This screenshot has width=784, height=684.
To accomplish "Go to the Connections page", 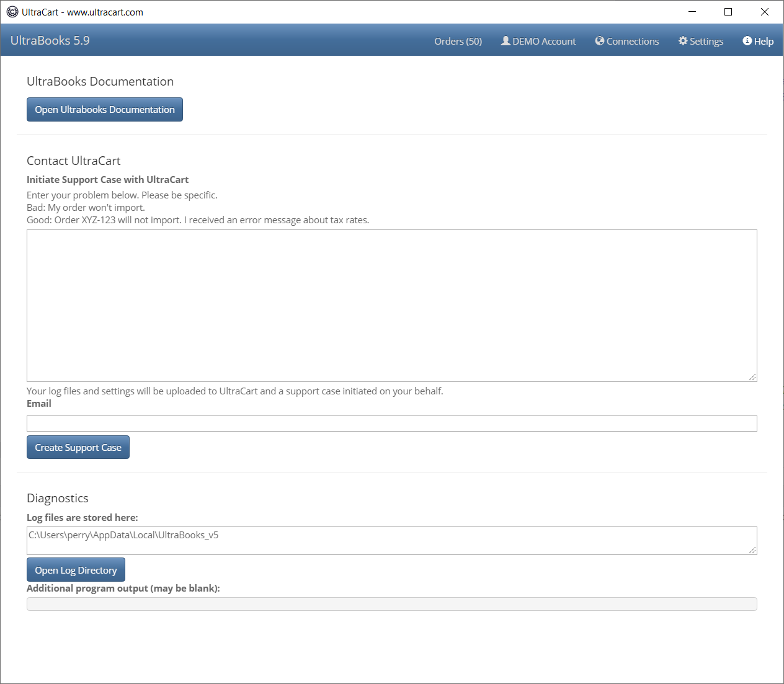I will (x=627, y=41).
